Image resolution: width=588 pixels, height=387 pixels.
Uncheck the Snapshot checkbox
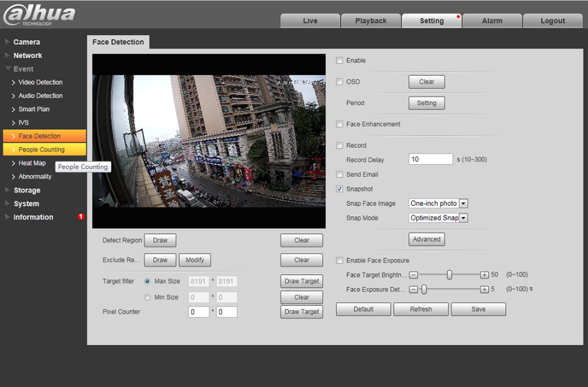coord(339,189)
